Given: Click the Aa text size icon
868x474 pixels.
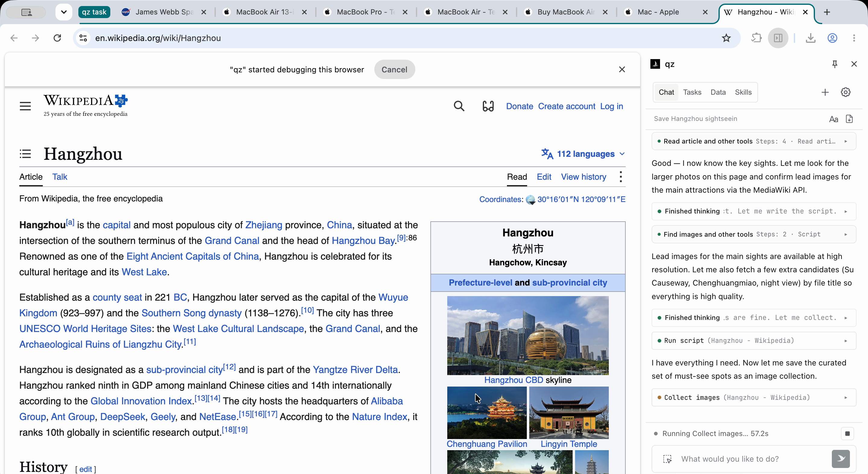Looking at the screenshot, I should point(833,119).
